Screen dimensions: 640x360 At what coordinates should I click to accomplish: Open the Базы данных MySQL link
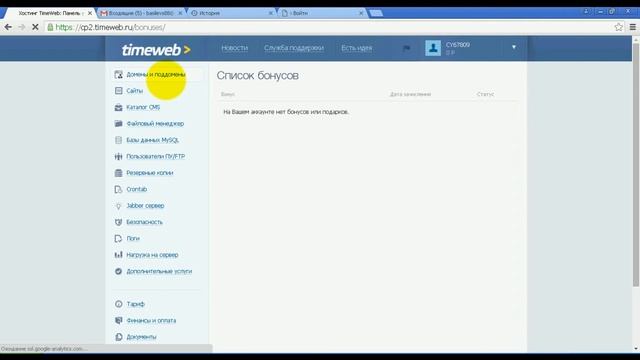(x=153, y=140)
